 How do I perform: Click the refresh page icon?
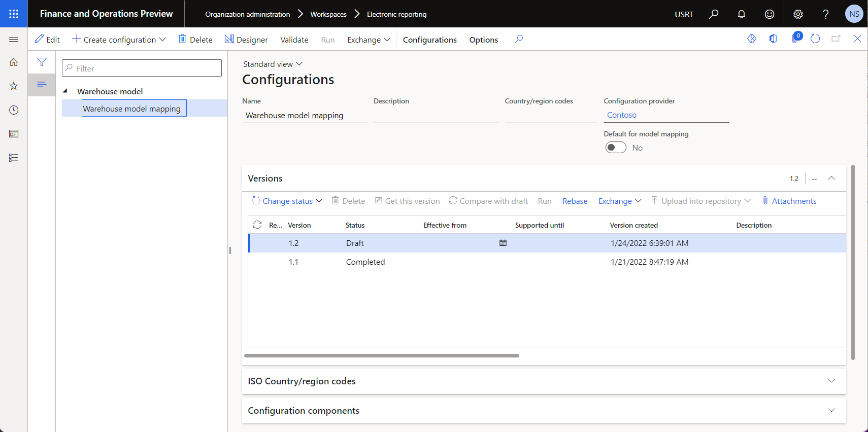(815, 39)
